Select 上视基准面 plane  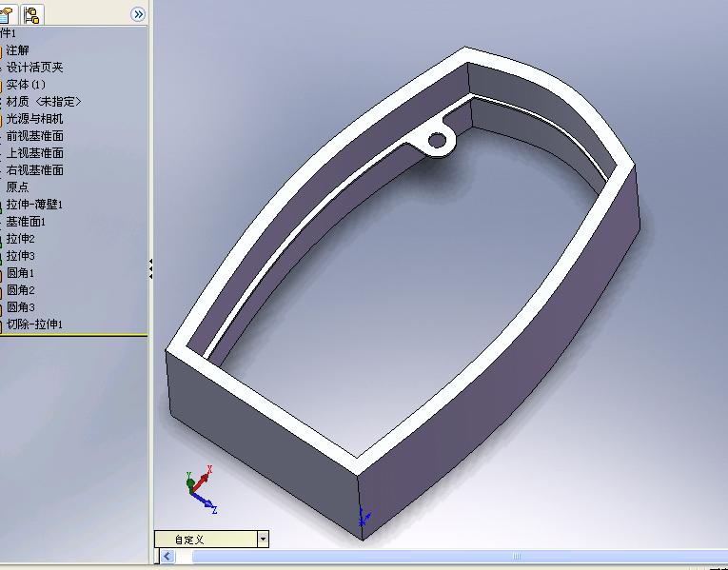click(x=35, y=153)
